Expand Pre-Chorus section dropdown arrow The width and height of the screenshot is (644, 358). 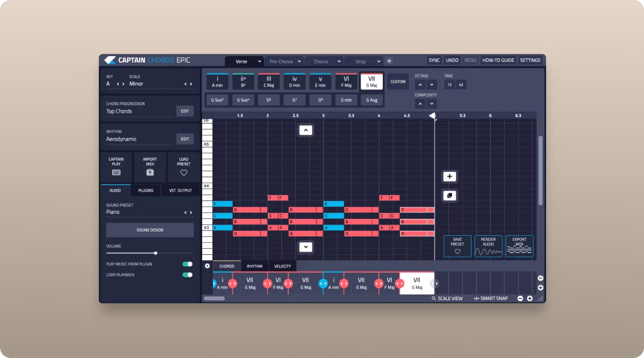click(299, 61)
